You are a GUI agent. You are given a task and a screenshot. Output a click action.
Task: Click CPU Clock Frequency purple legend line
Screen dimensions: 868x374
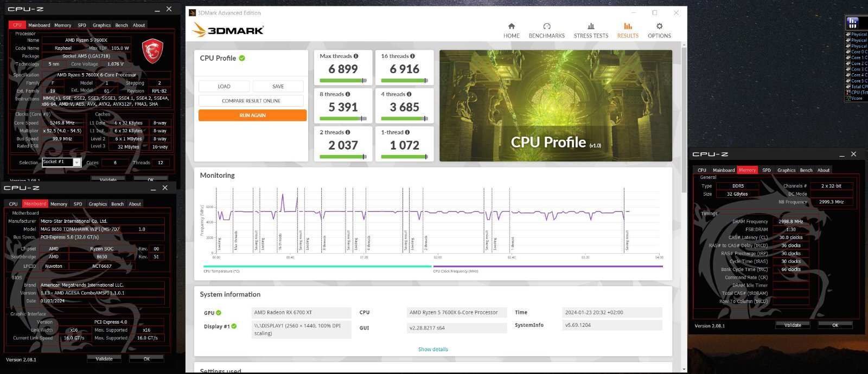pos(548,266)
